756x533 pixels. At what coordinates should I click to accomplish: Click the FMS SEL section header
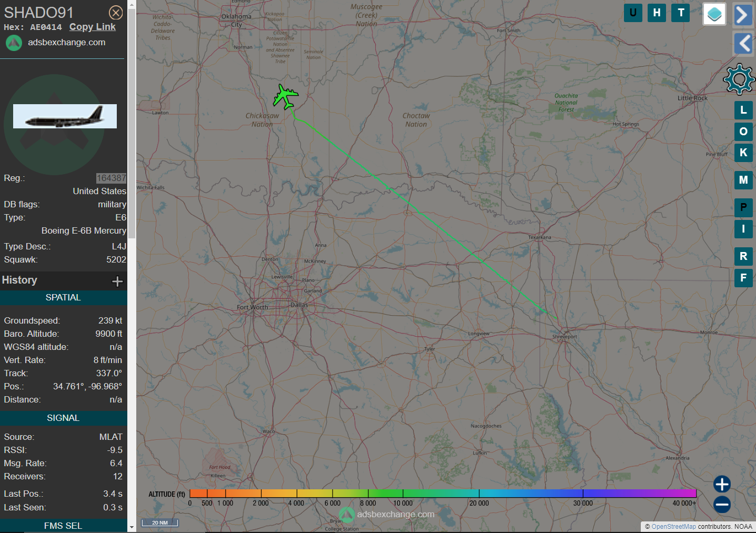click(63, 526)
